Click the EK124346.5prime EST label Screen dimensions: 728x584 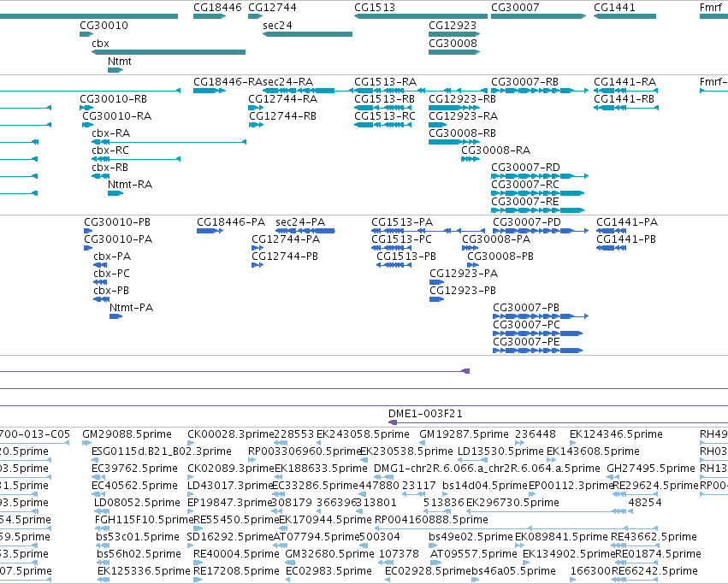[x=616, y=434]
